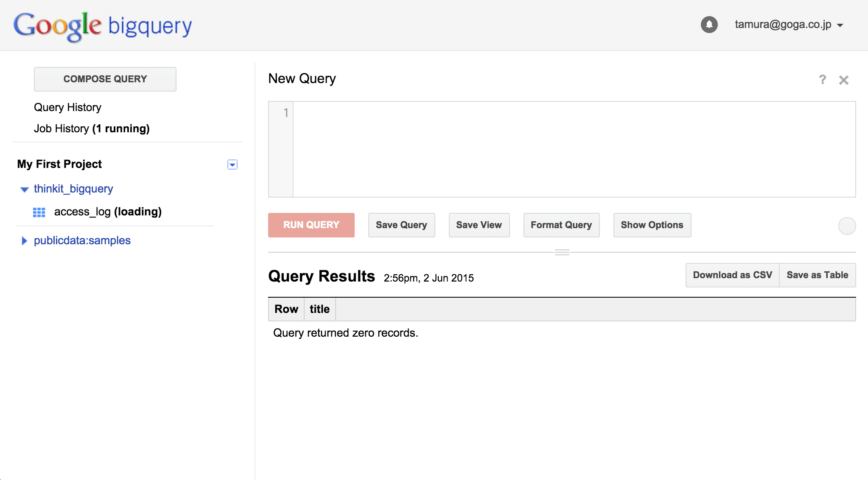
Task: Select the thinkit_bigquery dataset link
Action: tap(73, 189)
